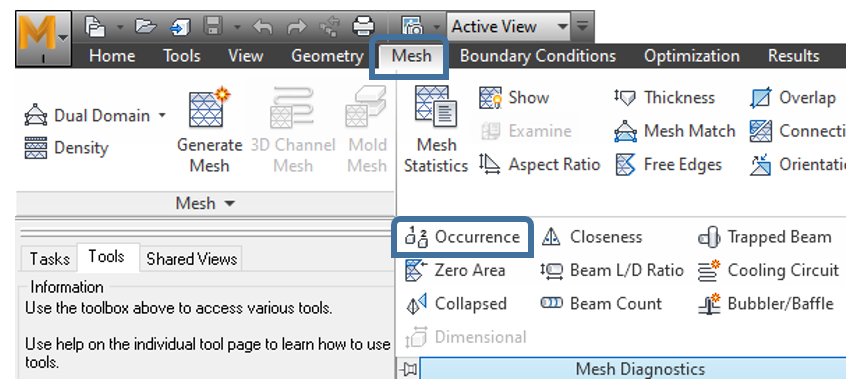Select the Thickness diagnostic
The height and width of the screenshot is (392, 865).
(x=664, y=98)
